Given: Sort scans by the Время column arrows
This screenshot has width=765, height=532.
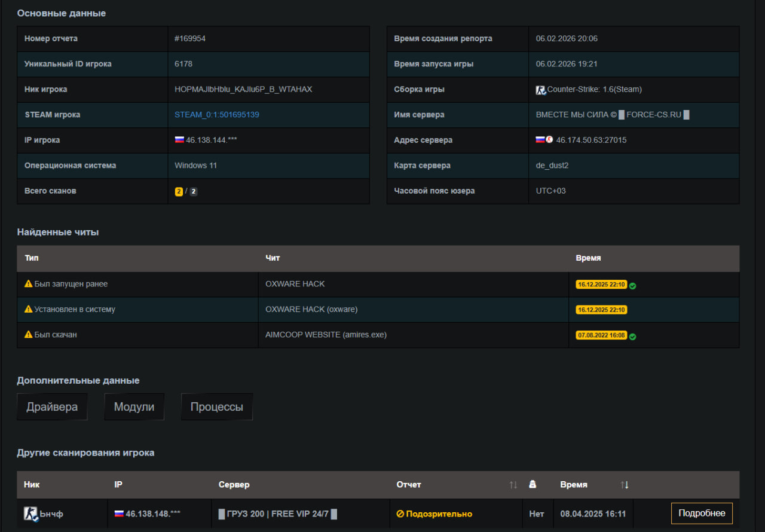Looking at the screenshot, I should [625, 485].
